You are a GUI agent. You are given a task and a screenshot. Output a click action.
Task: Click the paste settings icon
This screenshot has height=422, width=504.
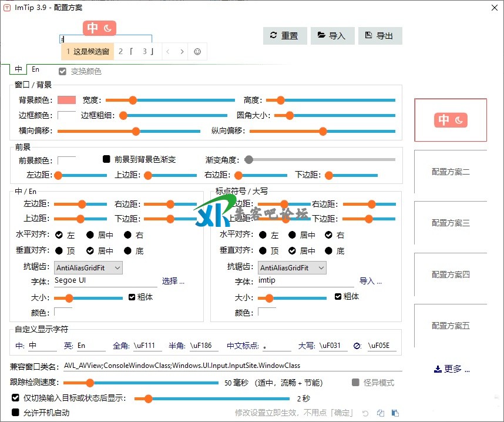[x=395, y=413]
